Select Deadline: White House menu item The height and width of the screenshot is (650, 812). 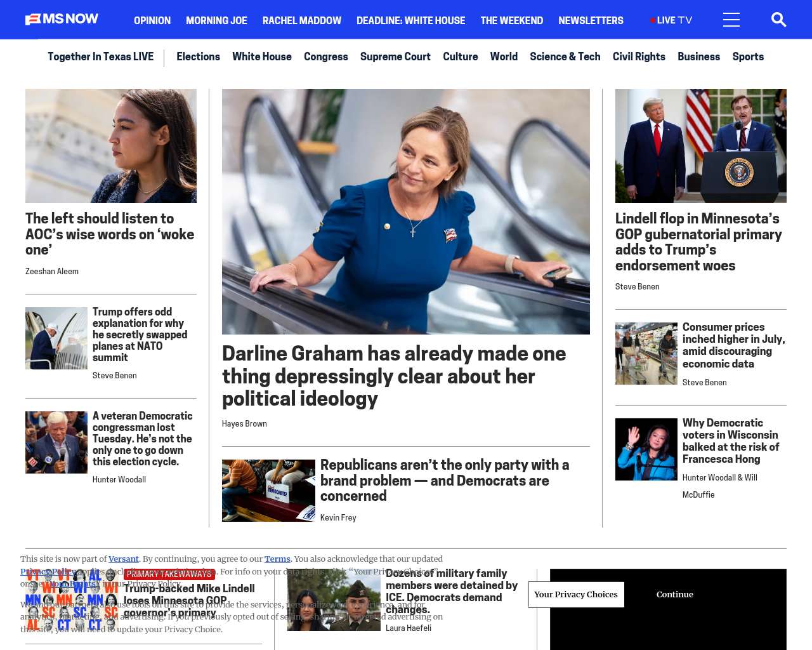click(x=410, y=20)
